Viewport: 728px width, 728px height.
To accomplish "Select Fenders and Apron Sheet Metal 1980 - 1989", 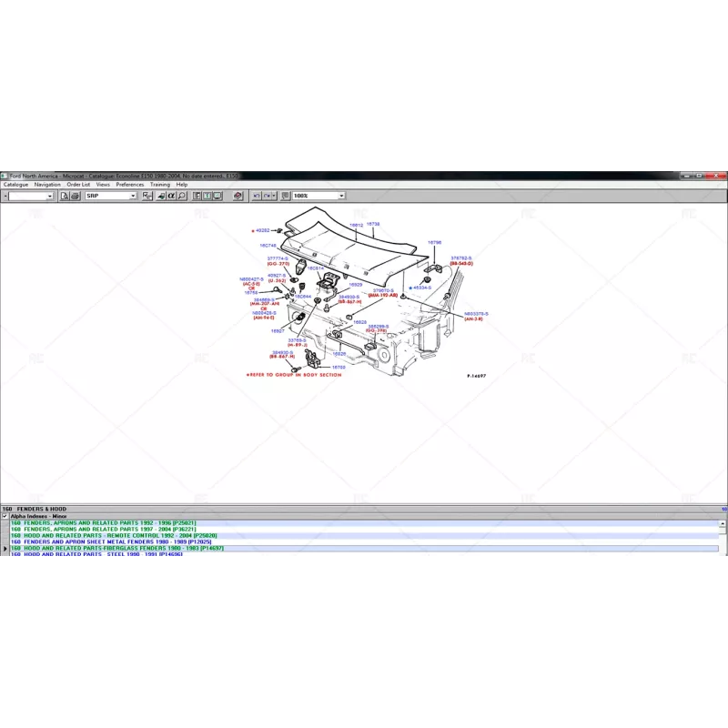I will (x=110, y=542).
